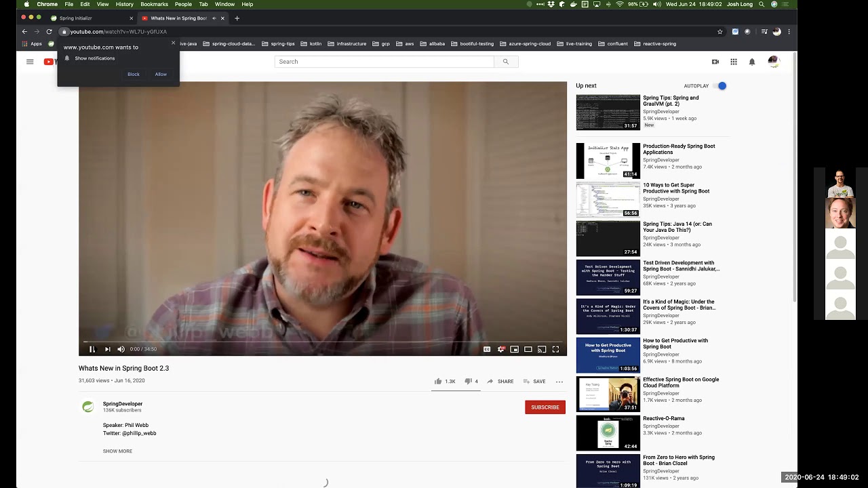Screen dimensions: 868x488
Task: Switch to miniplayer mode
Action: pos(515,349)
